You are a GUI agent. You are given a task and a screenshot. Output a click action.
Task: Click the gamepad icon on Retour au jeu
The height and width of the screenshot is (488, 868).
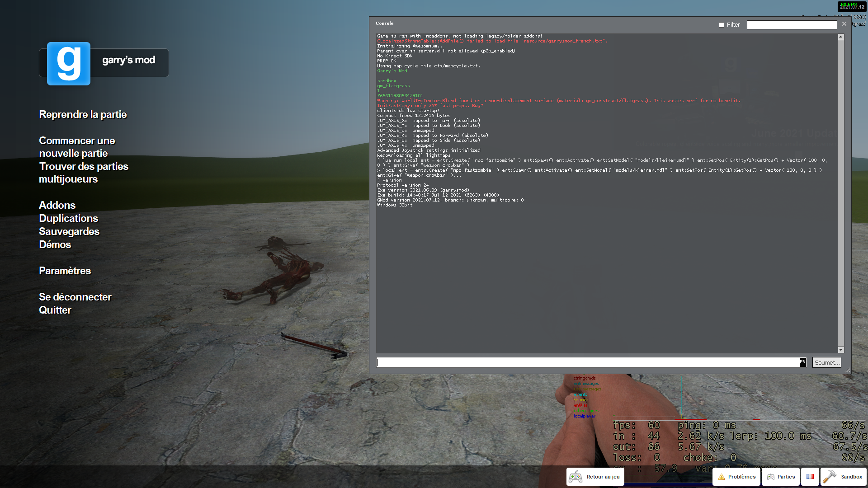click(x=576, y=477)
